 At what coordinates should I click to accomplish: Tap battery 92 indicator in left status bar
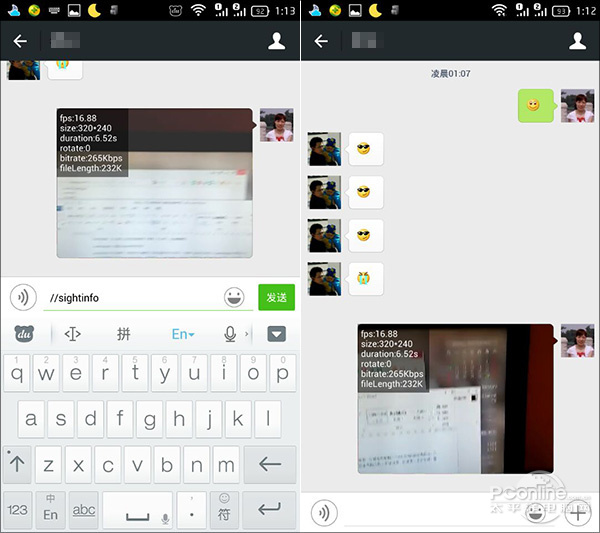260,11
